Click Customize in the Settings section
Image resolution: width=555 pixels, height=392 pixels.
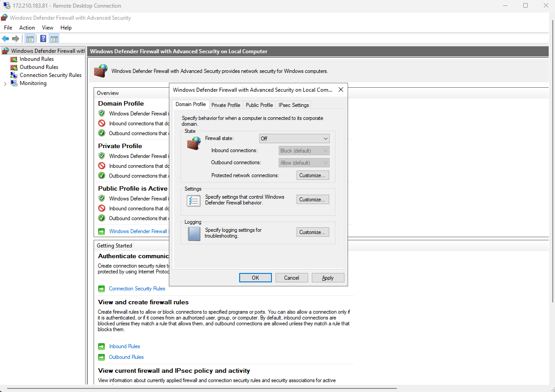pos(313,200)
